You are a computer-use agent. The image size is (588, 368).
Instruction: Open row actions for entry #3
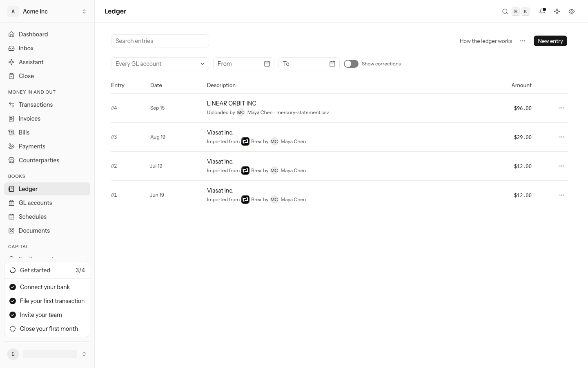[562, 137]
